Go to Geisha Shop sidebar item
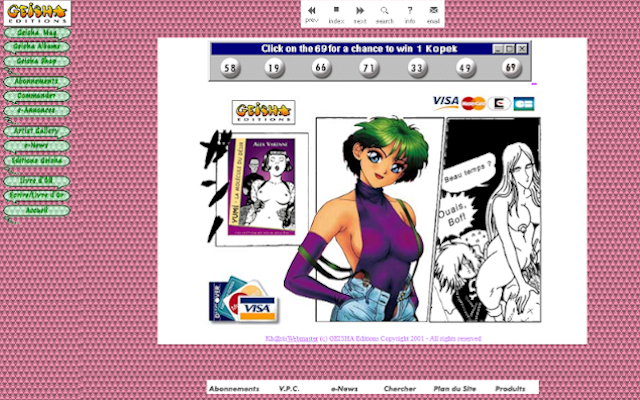This screenshot has height=400, width=640. tap(36, 60)
